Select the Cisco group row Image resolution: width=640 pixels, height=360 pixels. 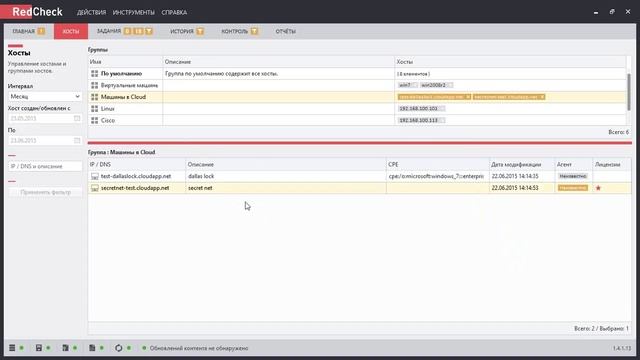(x=357, y=120)
